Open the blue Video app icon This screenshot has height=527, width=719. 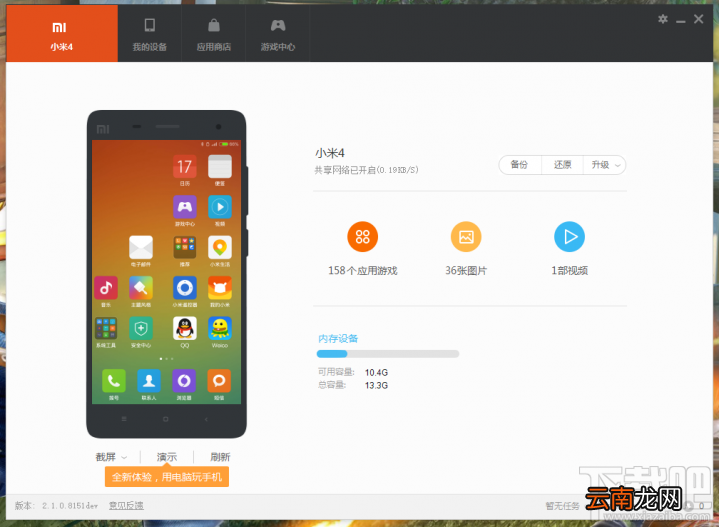tap(220, 207)
